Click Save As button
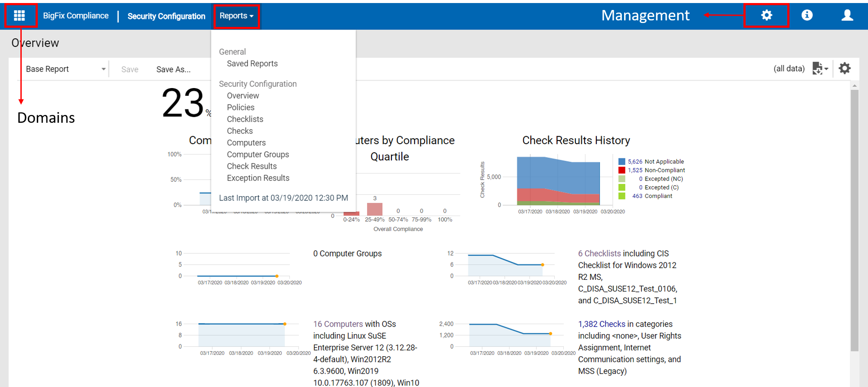 tap(173, 69)
